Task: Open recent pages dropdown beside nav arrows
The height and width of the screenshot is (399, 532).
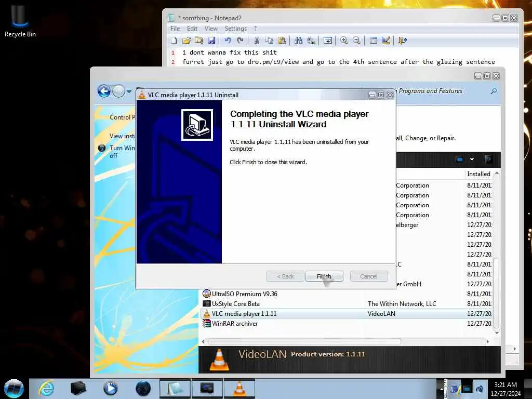Action: [129, 91]
